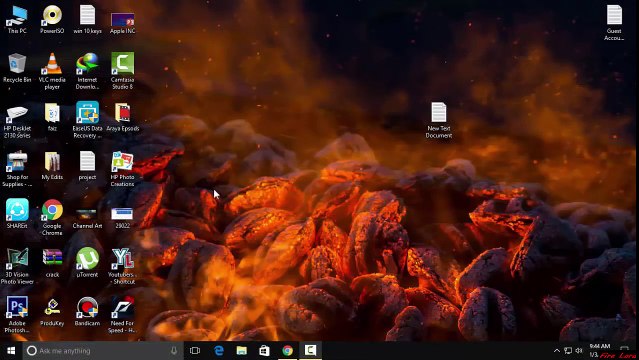
Task: Launch Need For Speed shortcut
Action: tap(122, 315)
